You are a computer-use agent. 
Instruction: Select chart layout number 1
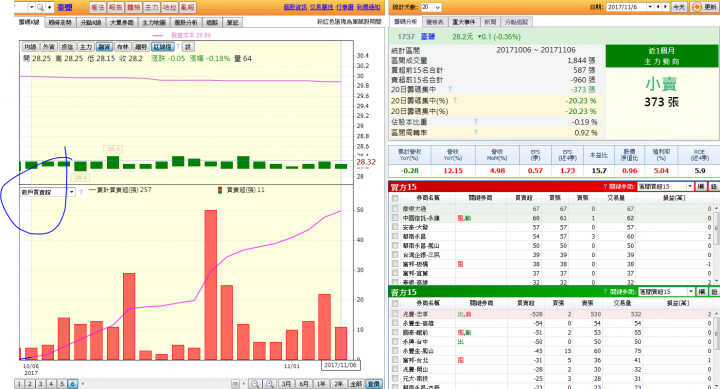[x=19, y=384]
